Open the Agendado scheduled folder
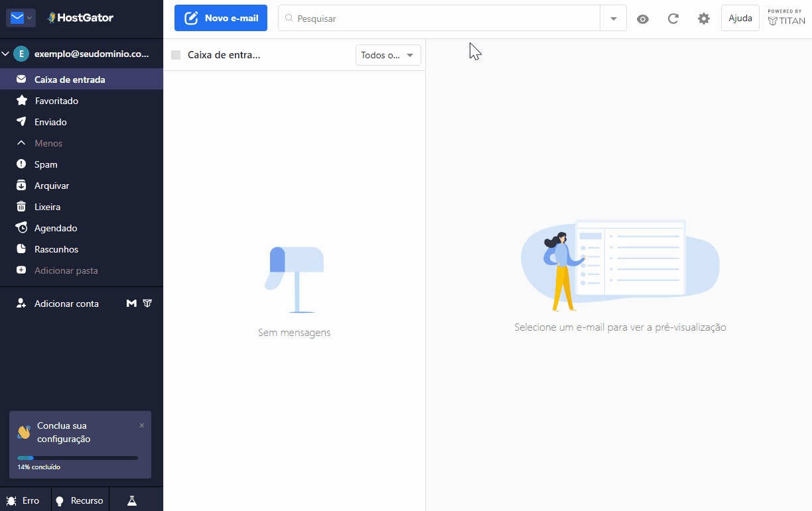This screenshot has width=812, height=511. tap(82, 228)
